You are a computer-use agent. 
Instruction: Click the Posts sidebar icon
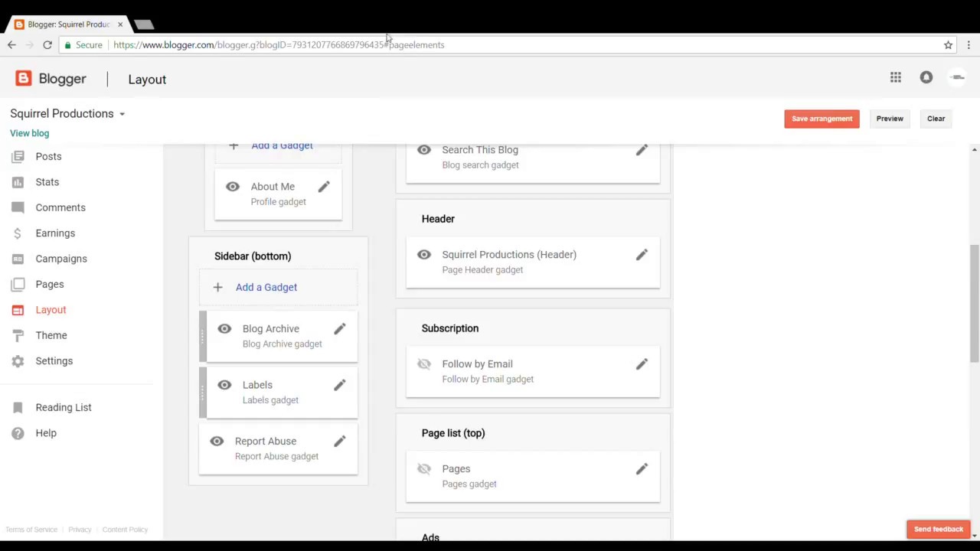(x=18, y=156)
